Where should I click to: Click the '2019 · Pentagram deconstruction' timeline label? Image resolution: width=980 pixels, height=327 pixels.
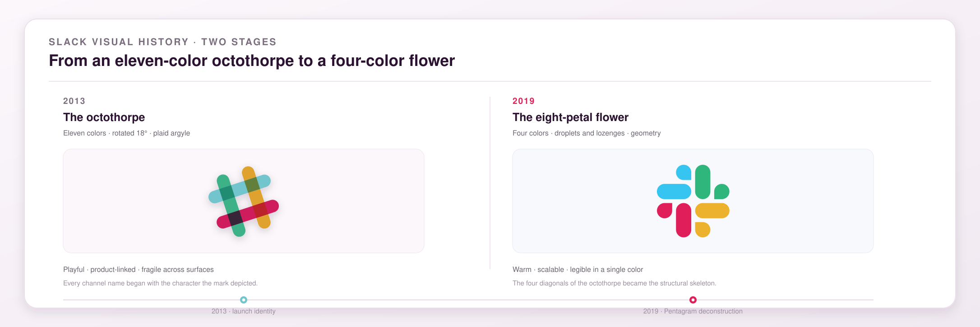pos(693,311)
